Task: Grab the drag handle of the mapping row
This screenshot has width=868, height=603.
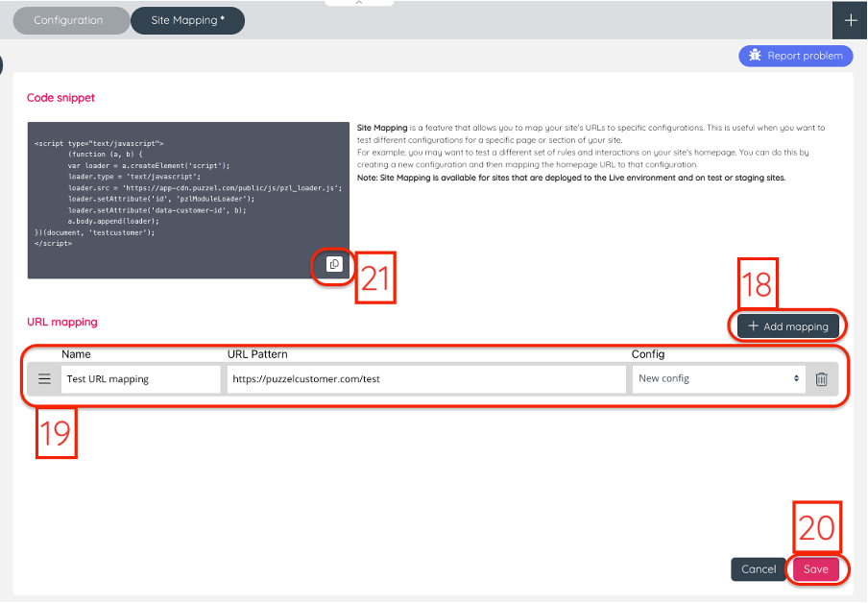Action: pos(44,379)
